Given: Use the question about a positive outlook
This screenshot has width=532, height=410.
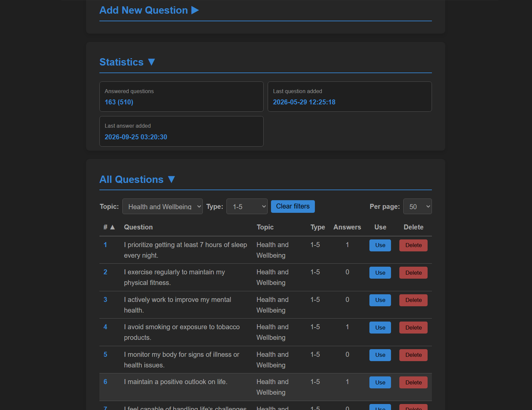Looking at the screenshot, I should tap(380, 382).
